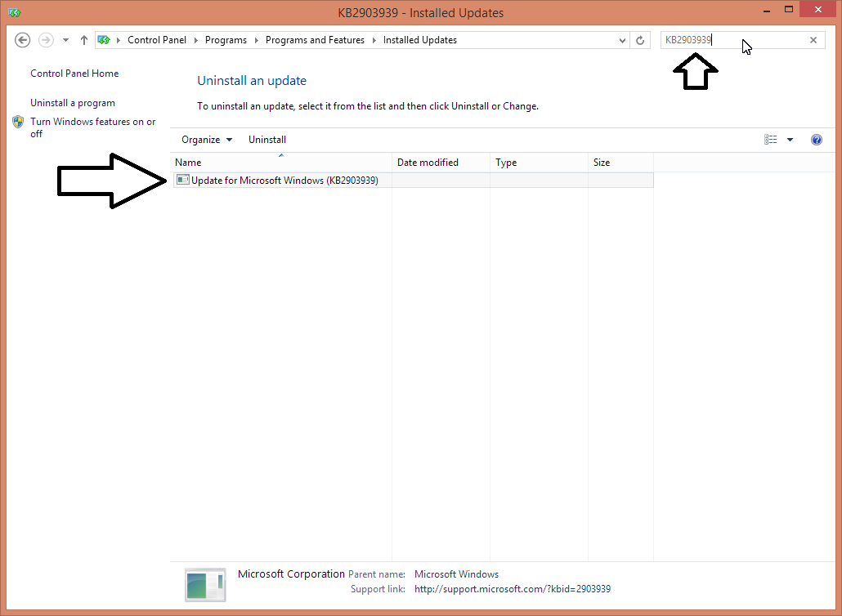Open the More view options dropdown arrow
The height and width of the screenshot is (616, 842).
(x=790, y=140)
